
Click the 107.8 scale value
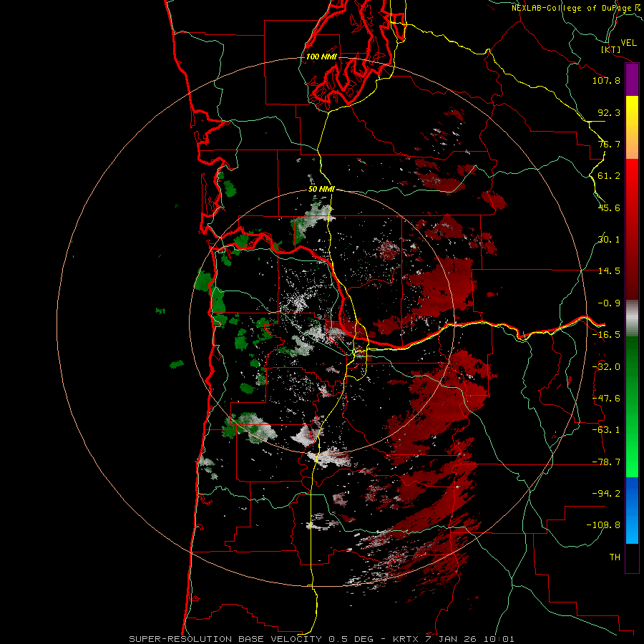click(x=606, y=80)
